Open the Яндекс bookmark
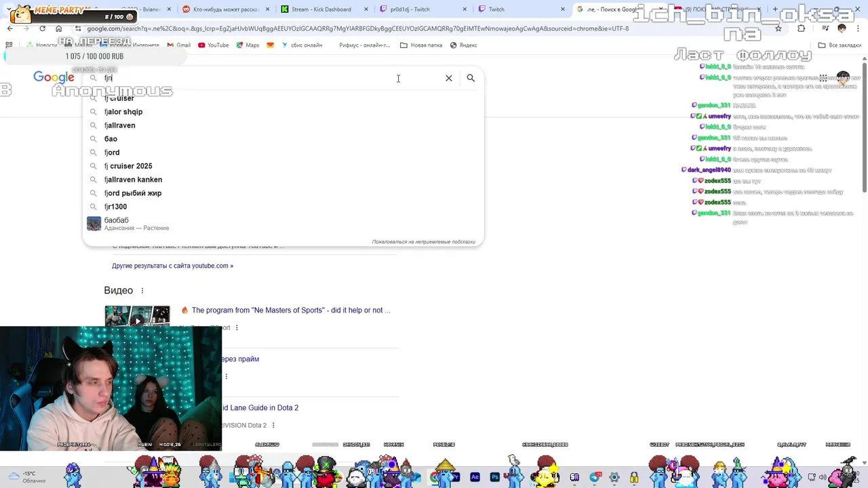This screenshot has width=868, height=488. click(463, 45)
